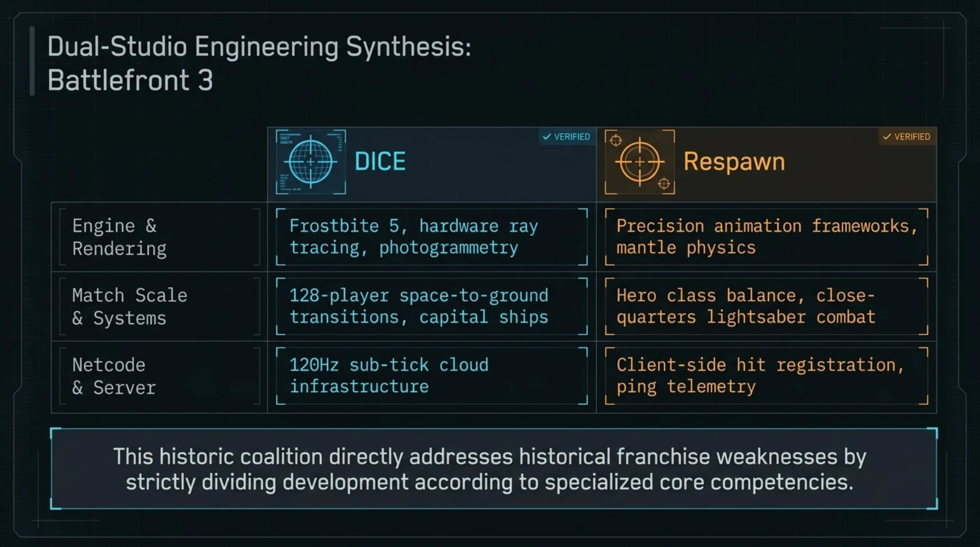The image size is (980, 547).
Task: Click the 128-player space-to-ground transitions cell
Action: pos(432,306)
